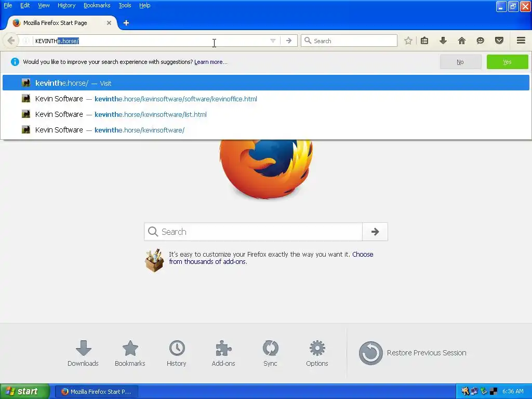This screenshot has height=399, width=532.
Task: Click the start page Search box
Action: click(x=254, y=232)
